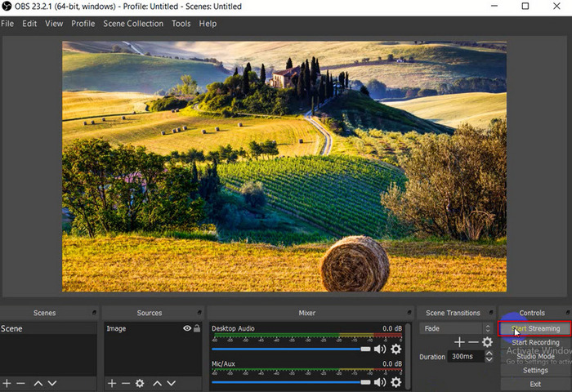Open the Edit menu
The width and height of the screenshot is (572, 392).
pos(29,24)
